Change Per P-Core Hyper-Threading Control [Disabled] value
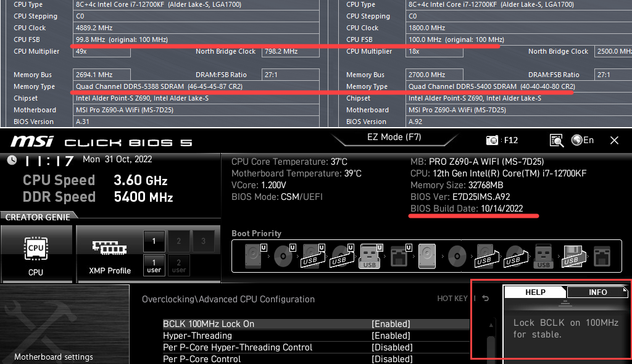The image size is (632, 364). (x=392, y=347)
